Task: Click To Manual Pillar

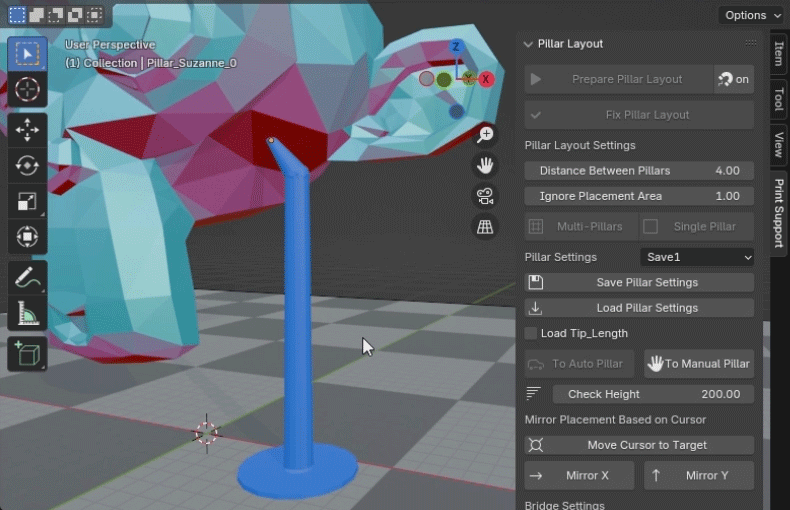Action: (699, 364)
